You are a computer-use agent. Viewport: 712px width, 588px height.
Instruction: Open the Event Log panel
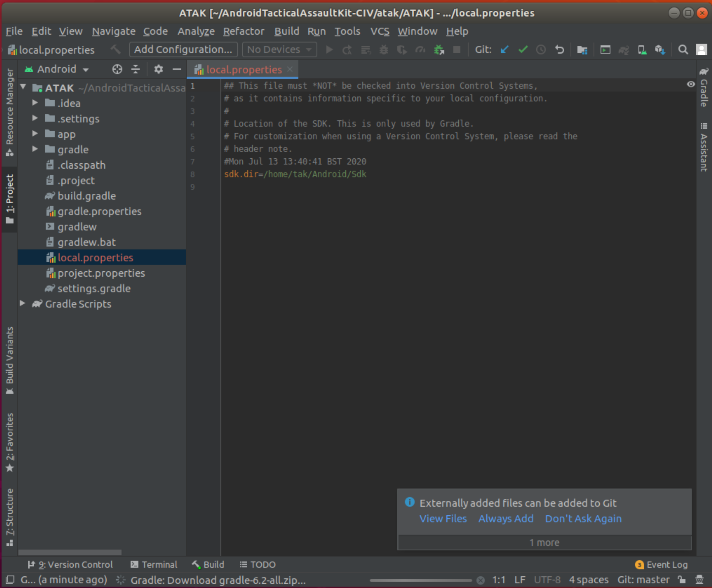[661, 565]
